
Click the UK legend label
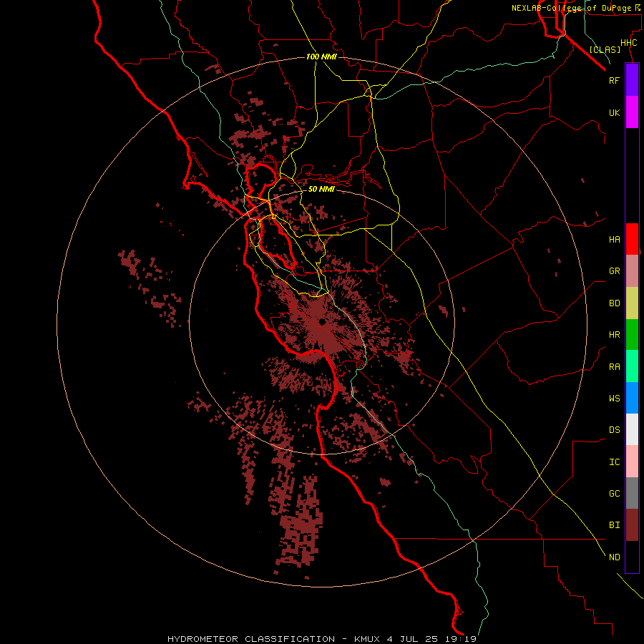[615, 113]
